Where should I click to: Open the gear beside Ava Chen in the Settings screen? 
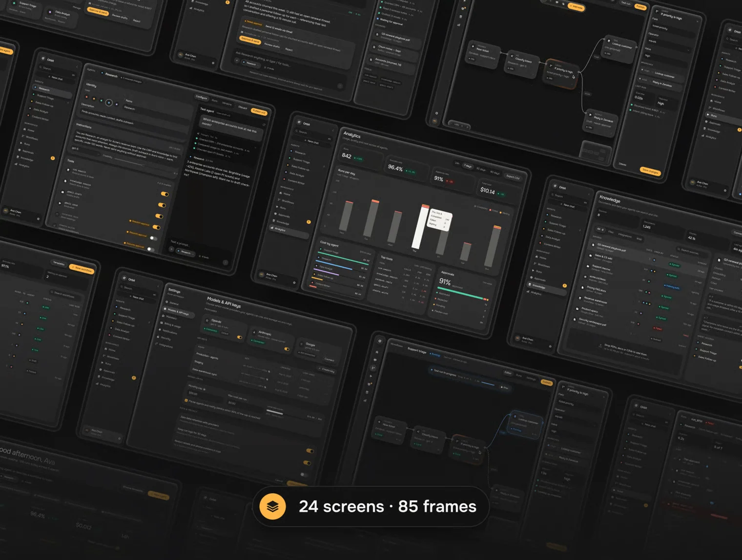pyautogui.click(x=119, y=439)
